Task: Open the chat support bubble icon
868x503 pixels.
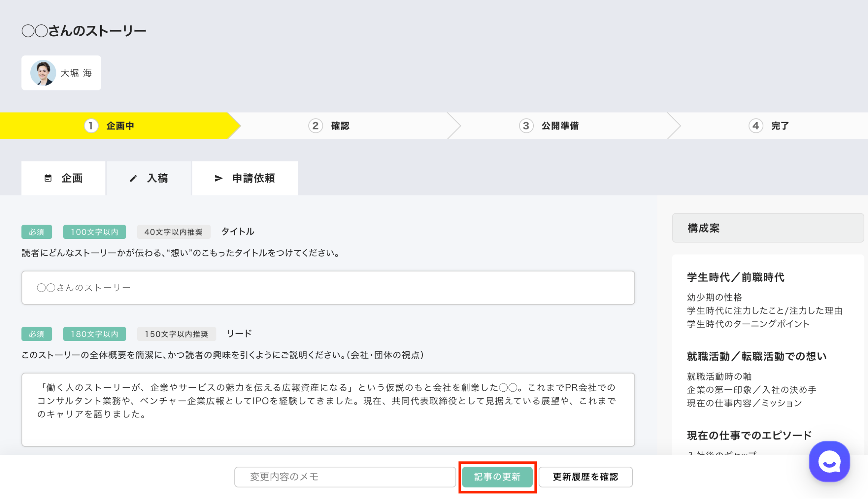Action: 829,462
